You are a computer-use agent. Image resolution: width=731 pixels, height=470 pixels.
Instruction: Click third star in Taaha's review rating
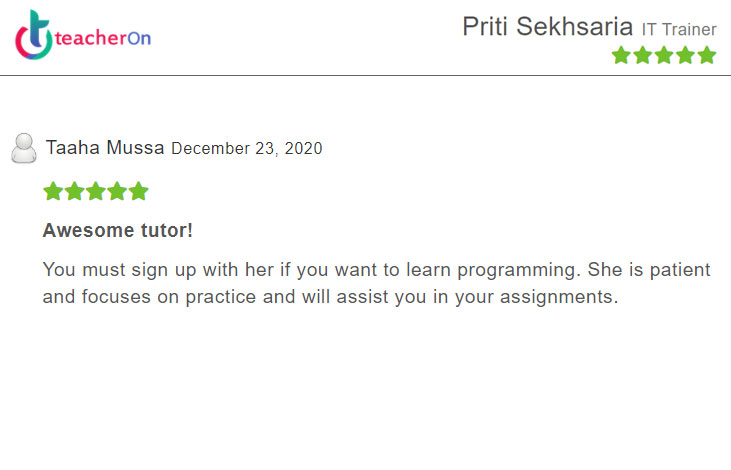click(x=96, y=191)
